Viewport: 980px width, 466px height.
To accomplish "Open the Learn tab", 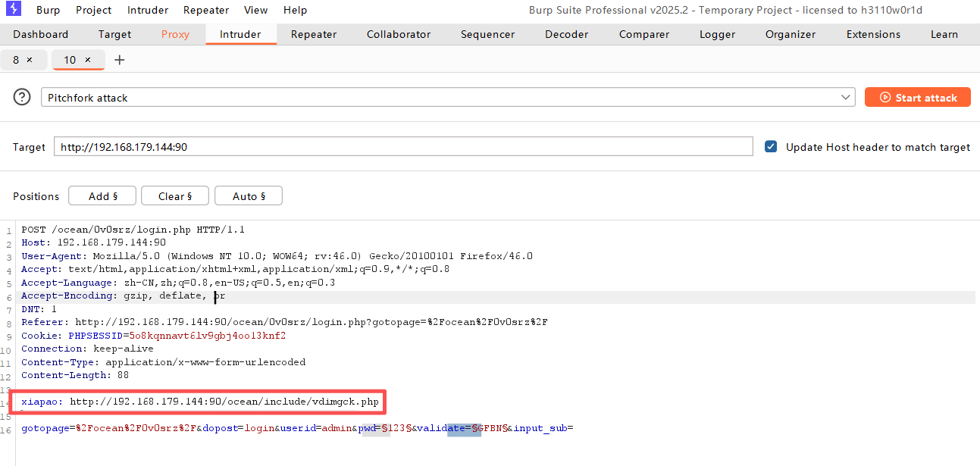I will [944, 34].
